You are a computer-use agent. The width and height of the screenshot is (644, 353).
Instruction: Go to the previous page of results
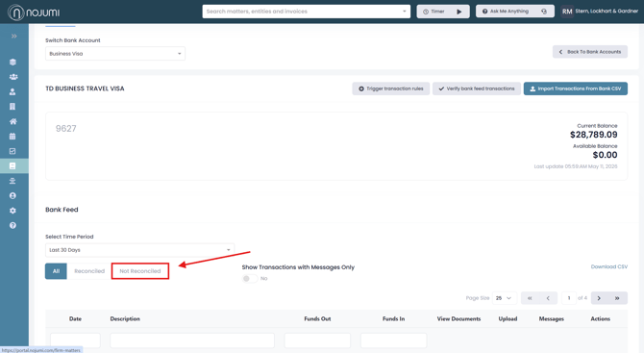tap(548, 298)
